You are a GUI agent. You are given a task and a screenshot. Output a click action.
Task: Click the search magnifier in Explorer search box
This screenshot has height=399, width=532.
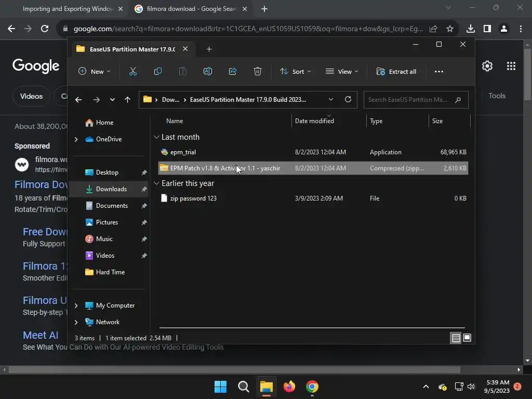point(458,100)
